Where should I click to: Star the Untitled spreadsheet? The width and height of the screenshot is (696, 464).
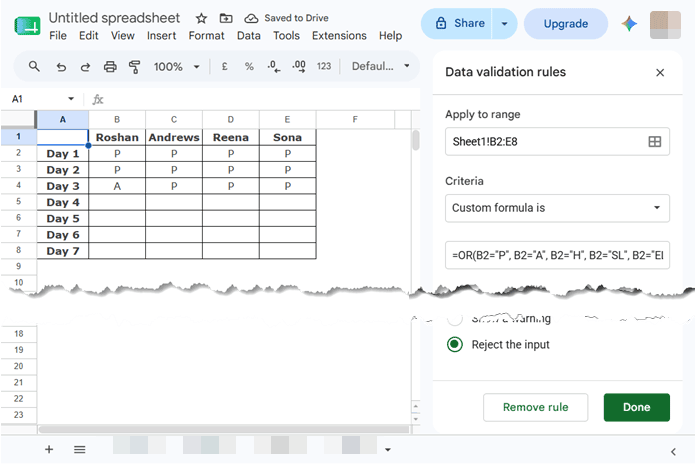pos(202,18)
